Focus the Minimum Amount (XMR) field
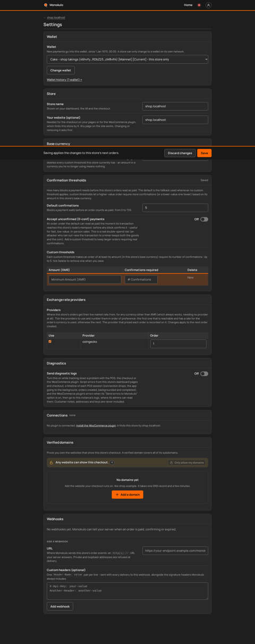 tap(85, 279)
